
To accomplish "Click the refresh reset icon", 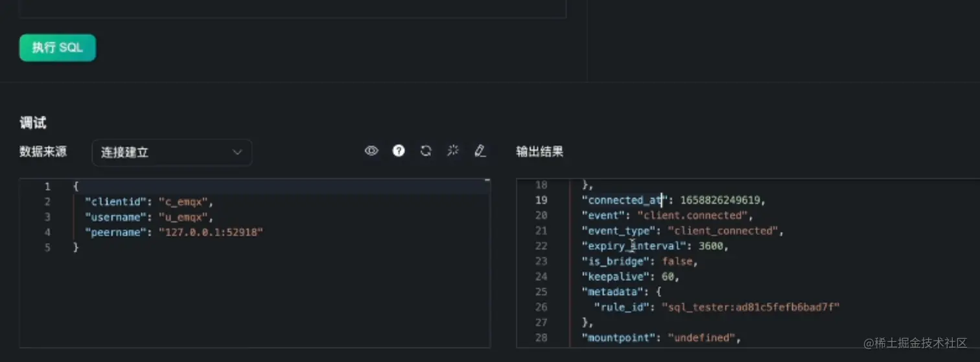I will pos(426,151).
